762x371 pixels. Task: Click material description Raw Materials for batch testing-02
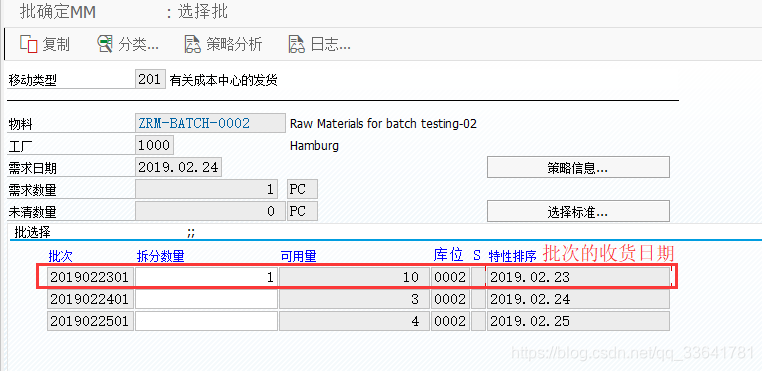383,124
